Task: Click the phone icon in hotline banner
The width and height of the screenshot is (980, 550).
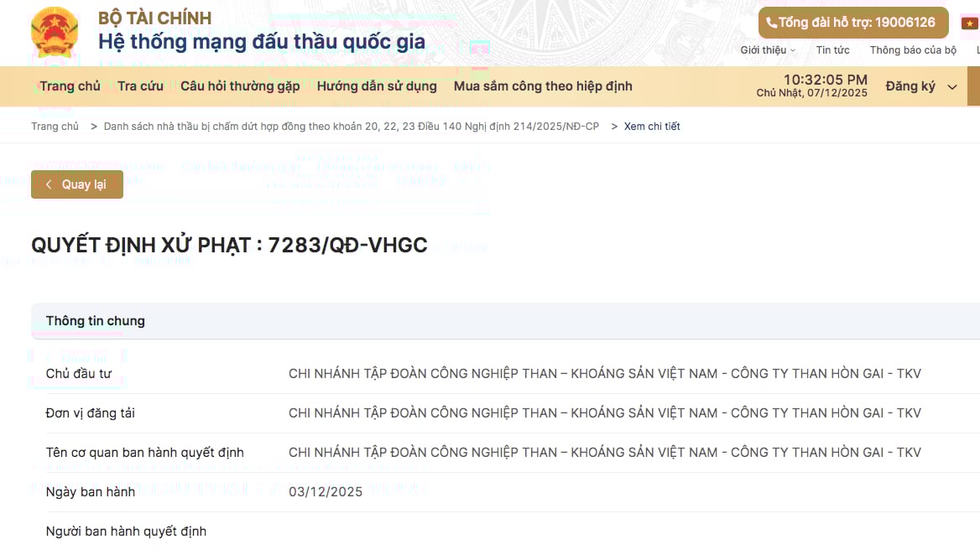Action: tap(773, 23)
